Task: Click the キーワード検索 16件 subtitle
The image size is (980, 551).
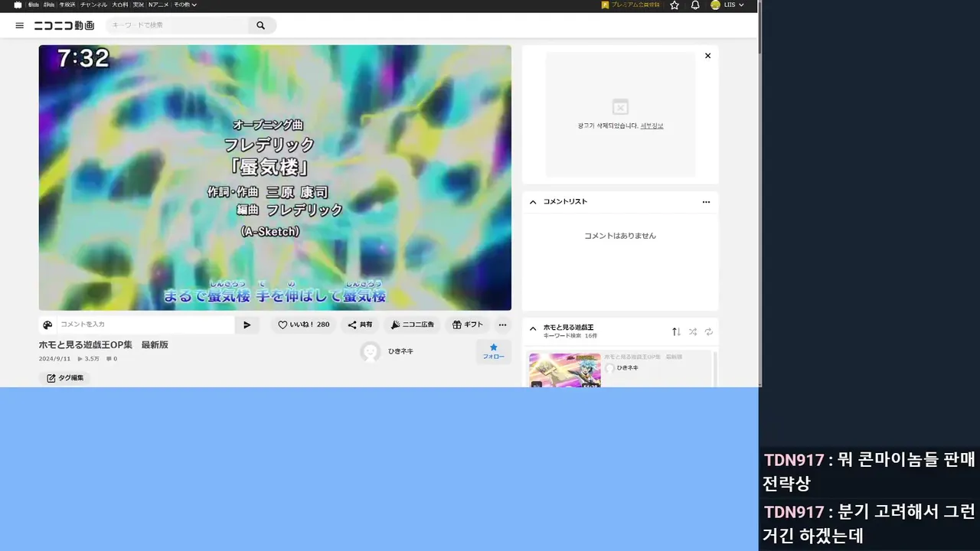Action: point(570,336)
